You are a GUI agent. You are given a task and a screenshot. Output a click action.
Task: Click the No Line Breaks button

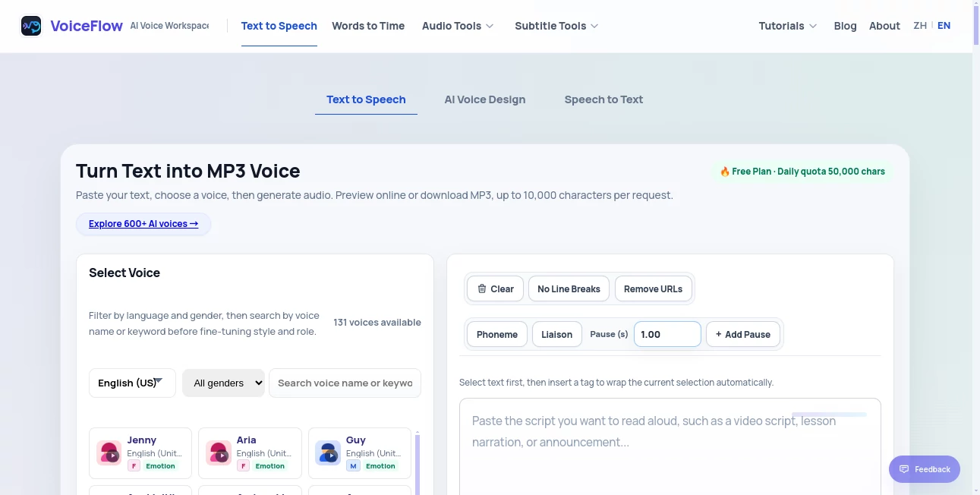(569, 288)
